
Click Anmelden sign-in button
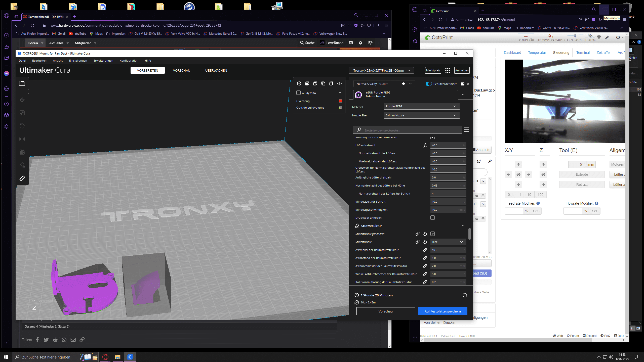point(462,70)
